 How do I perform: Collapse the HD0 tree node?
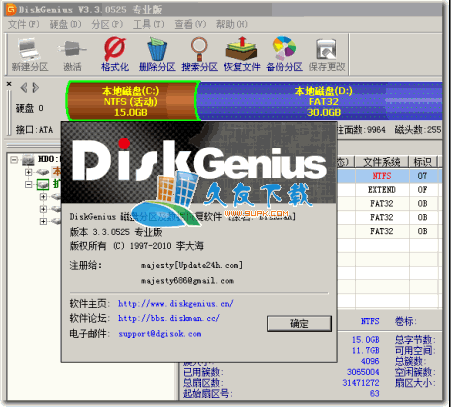pyautogui.click(x=14, y=160)
